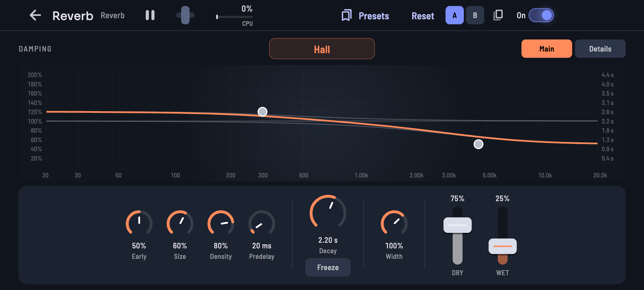Switch to the Details tab
The height and width of the screenshot is (290, 644).
[600, 49]
